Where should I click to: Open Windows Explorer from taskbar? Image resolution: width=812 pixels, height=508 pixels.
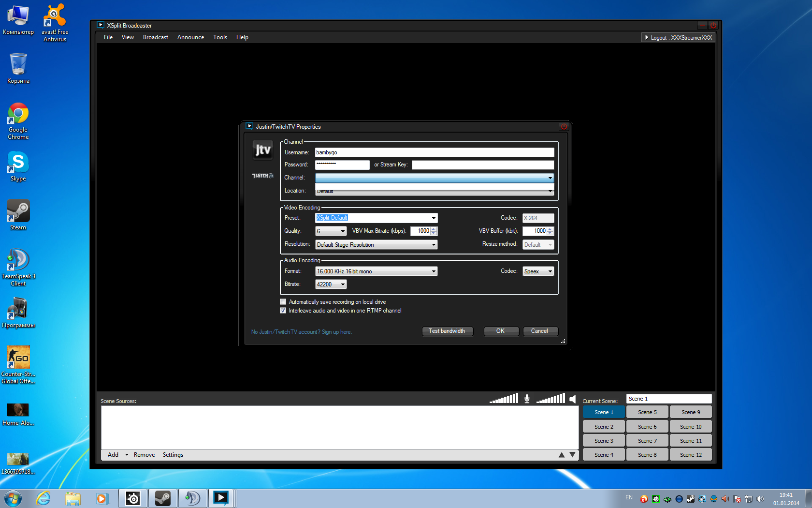(x=73, y=498)
